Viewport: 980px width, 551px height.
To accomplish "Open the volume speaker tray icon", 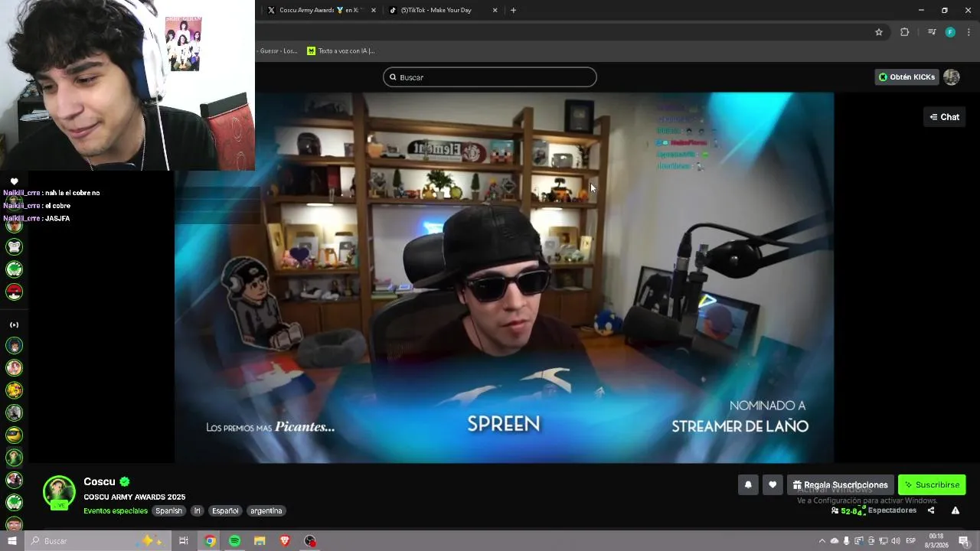I will click(895, 541).
